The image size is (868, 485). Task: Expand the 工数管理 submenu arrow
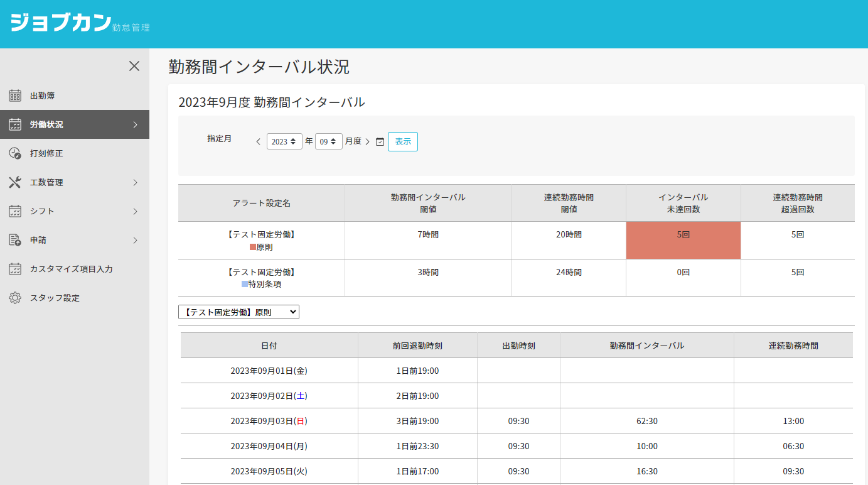click(x=135, y=182)
